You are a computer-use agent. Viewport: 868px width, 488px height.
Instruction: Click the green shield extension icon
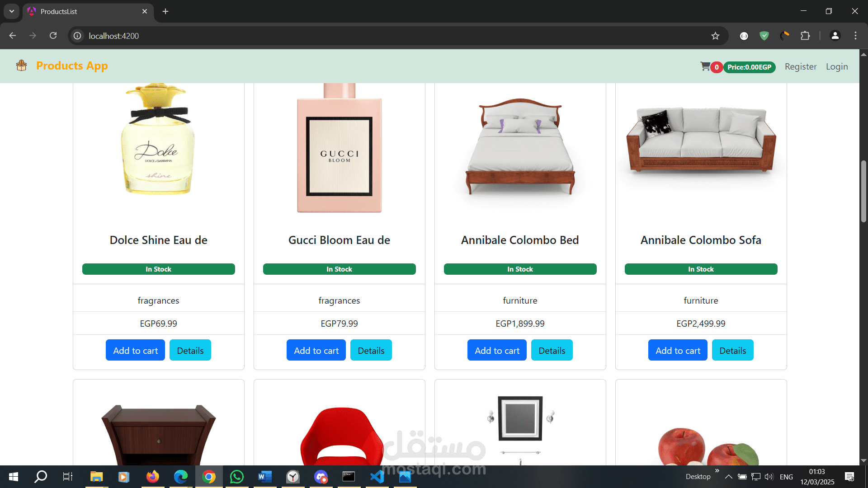764,36
